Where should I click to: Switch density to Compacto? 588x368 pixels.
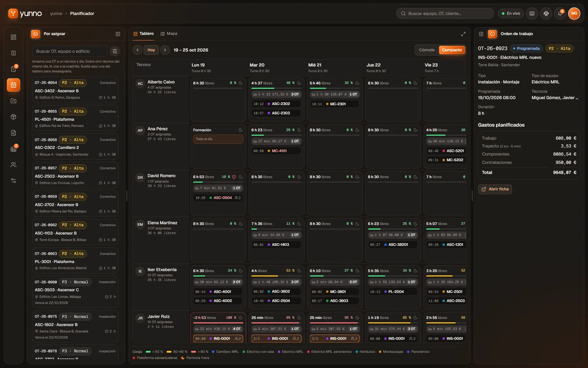452,50
